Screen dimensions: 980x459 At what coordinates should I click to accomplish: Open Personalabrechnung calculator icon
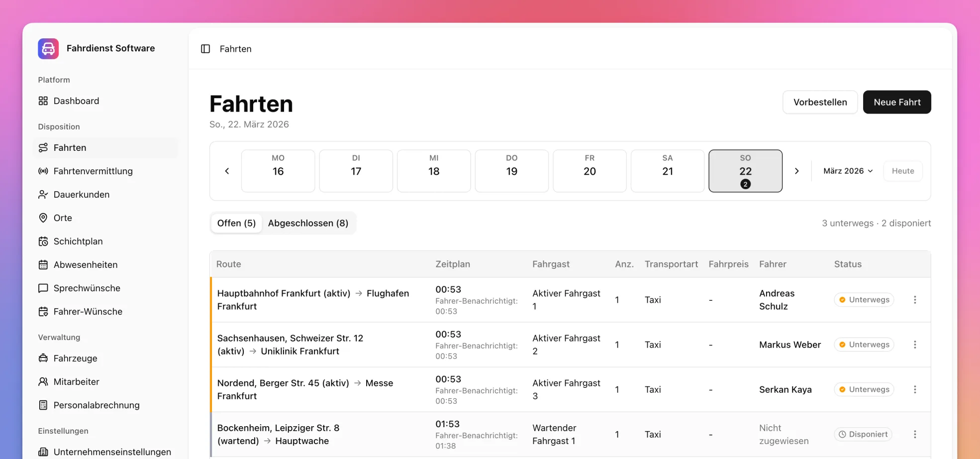click(43, 405)
